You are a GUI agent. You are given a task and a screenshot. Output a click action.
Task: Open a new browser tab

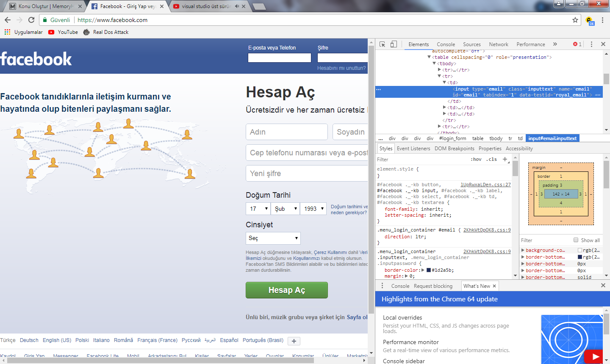(x=259, y=6)
